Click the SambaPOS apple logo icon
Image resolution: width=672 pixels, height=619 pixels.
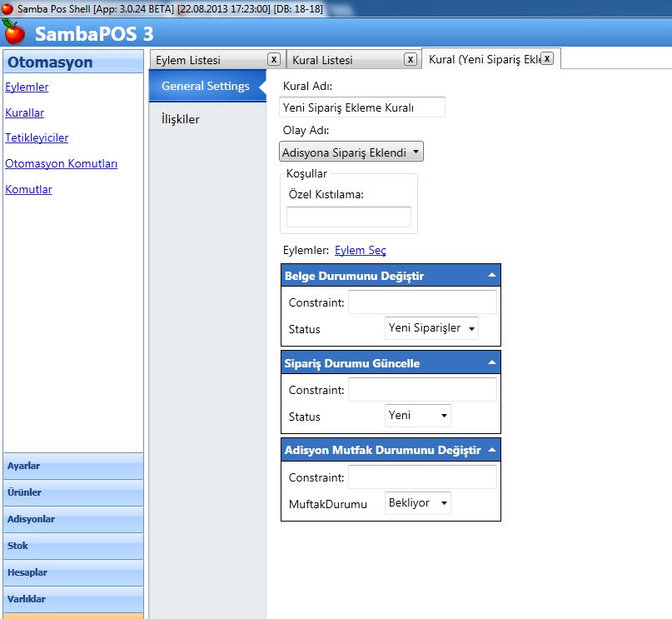(x=14, y=33)
